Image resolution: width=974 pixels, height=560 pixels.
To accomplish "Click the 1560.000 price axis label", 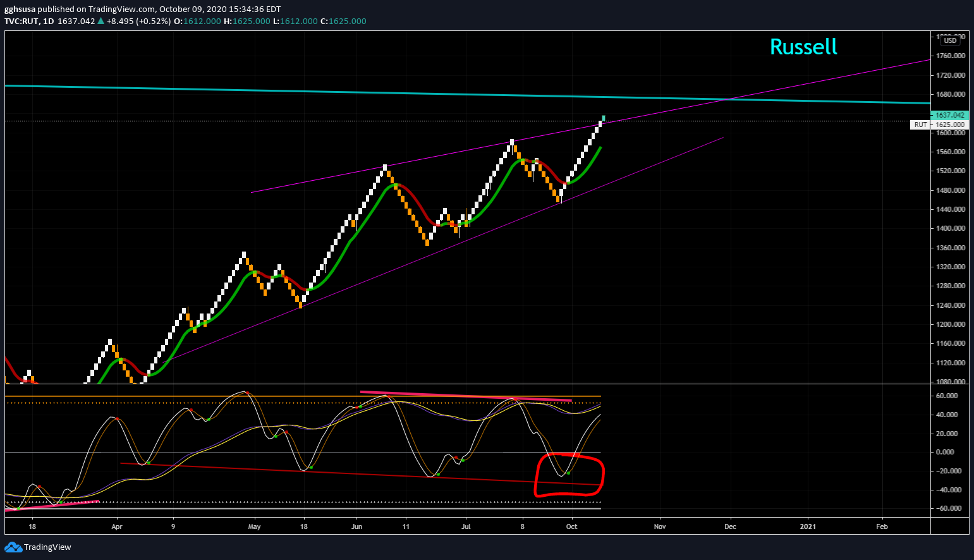I will pos(951,152).
